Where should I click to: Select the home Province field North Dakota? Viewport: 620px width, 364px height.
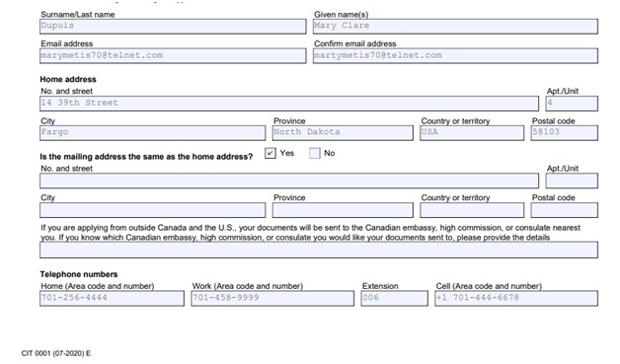click(343, 133)
